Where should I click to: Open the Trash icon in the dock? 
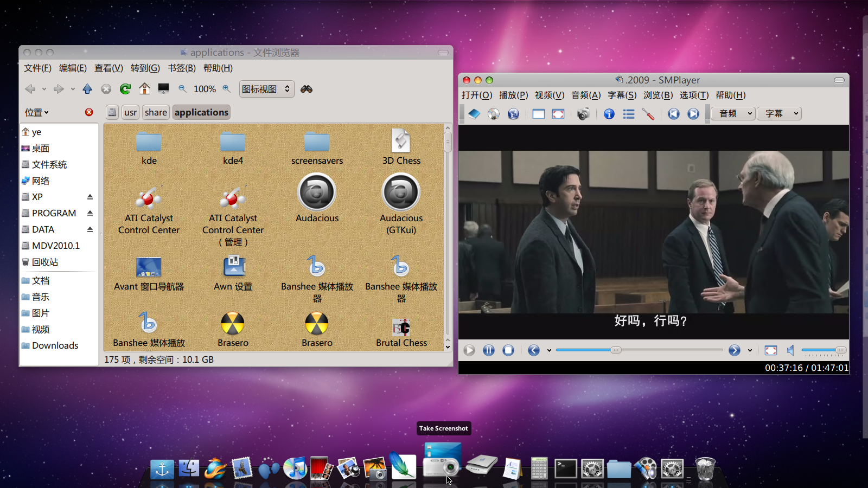coord(705,468)
